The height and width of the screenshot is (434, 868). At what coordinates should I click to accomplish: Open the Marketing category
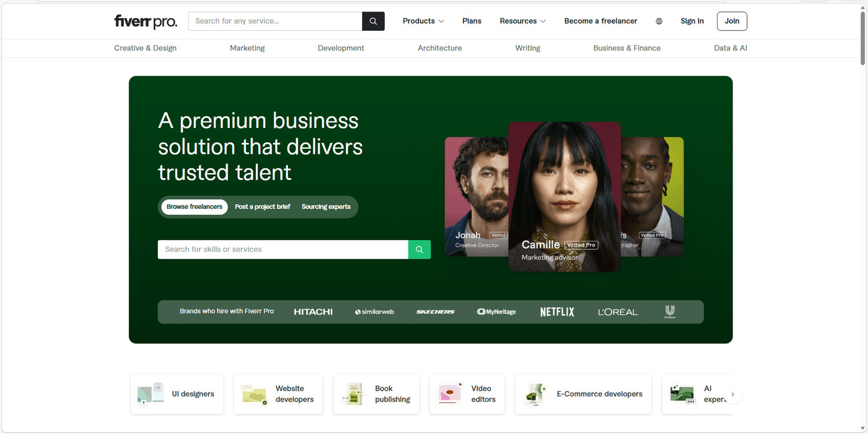point(247,49)
